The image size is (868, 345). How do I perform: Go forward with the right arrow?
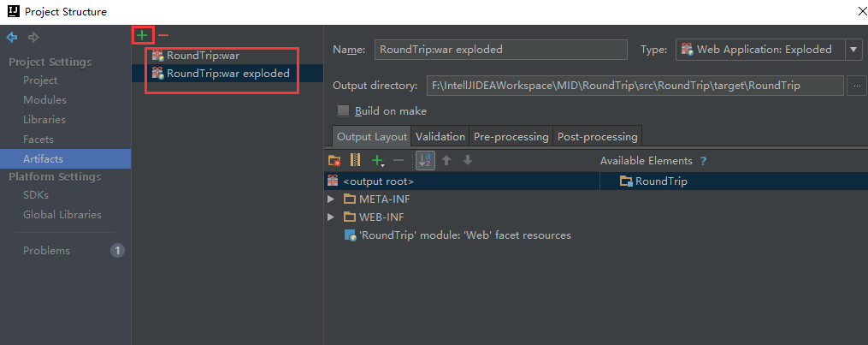click(x=33, y=38)
